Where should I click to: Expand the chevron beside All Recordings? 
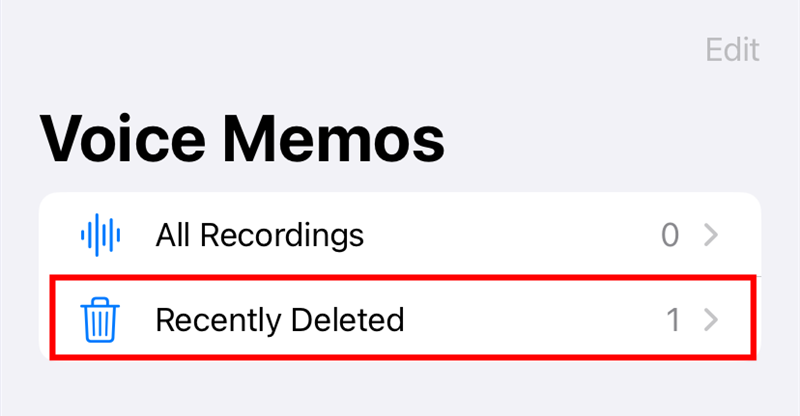click(x=711, y=236)
